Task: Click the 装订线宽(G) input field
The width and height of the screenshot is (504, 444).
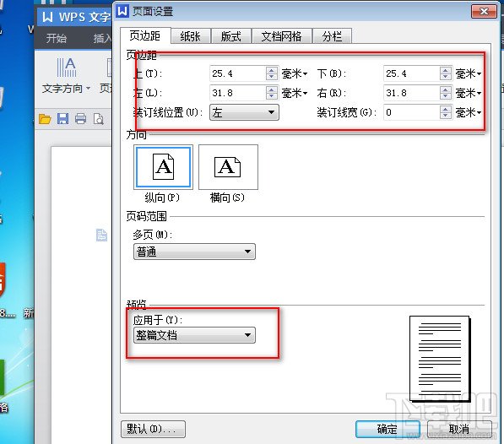Action: [411, 112]
